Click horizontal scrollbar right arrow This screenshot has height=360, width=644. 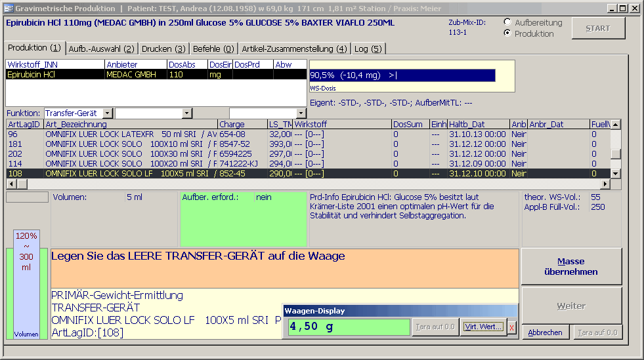pyautogui.click(x=605, y=184)
